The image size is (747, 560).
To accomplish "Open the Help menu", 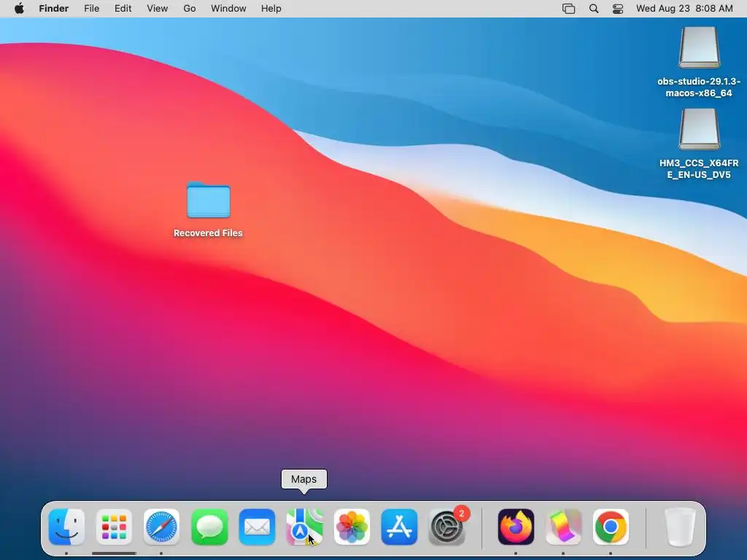I will (271, 9).
